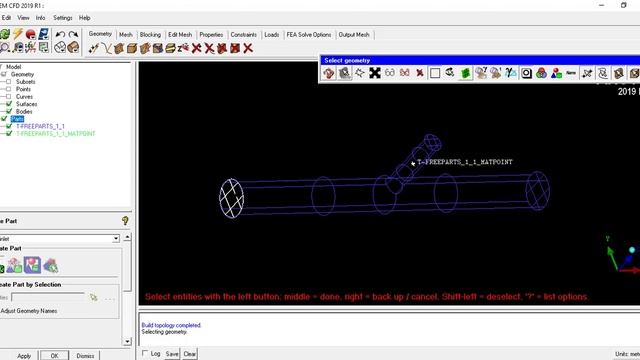Toggle the Parts checkbox
640x360 pixels.
tap(4, 119)
